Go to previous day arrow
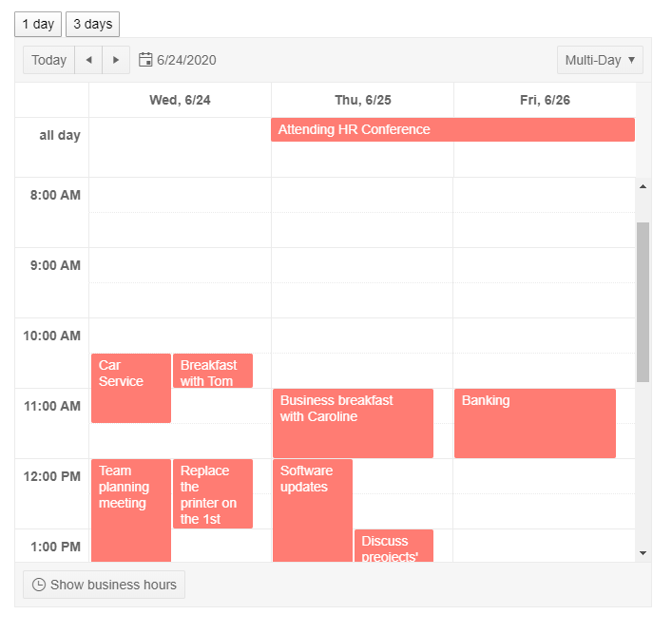 (88, 60)
